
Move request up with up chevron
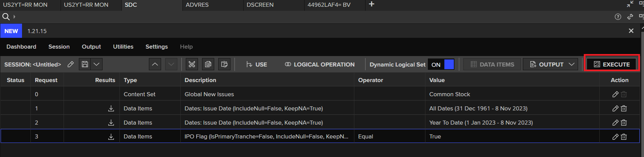pos(155,64)
